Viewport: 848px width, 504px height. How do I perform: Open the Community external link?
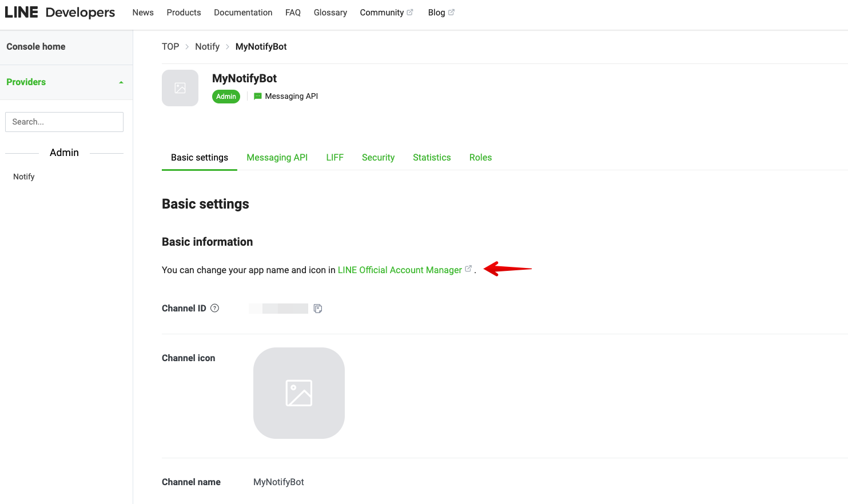387,13
